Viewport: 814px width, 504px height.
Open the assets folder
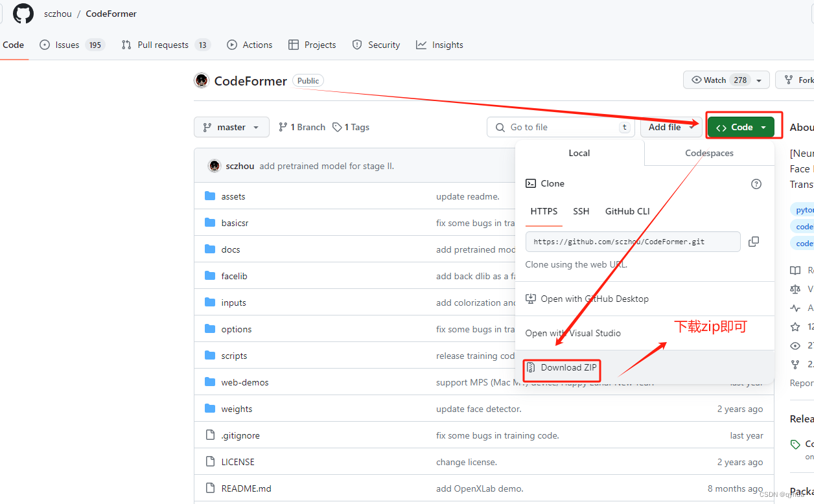pyautogui.click(x=233, y=196)
